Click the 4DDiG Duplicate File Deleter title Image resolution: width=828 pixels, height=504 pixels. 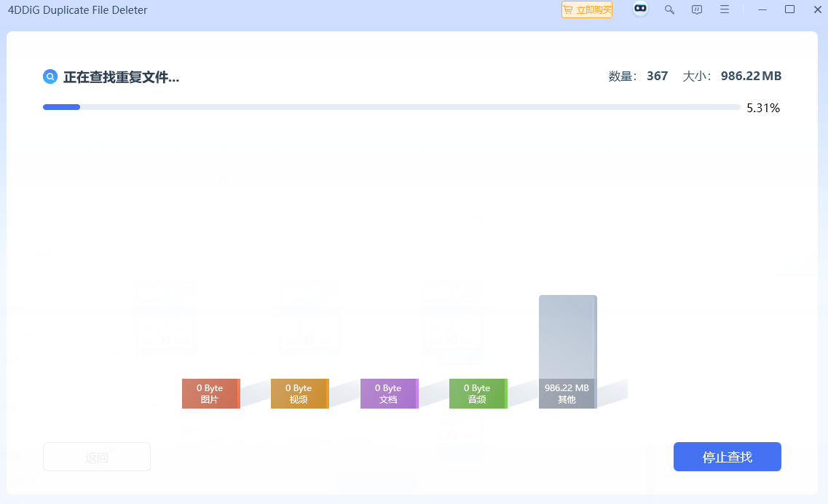click(x=77, y=9)
